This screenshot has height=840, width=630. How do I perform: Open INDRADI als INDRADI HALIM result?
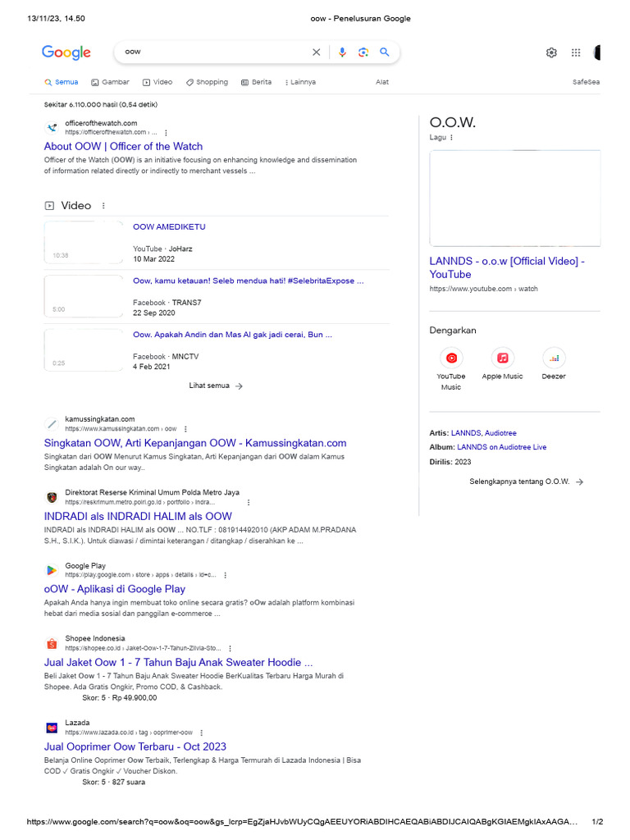(138, 517)
